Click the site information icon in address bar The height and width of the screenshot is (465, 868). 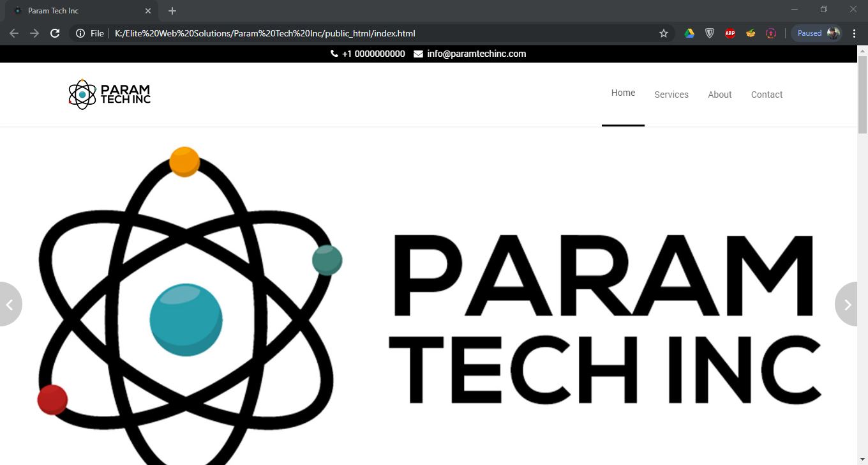pyautogui.click(x=80, y=33)
